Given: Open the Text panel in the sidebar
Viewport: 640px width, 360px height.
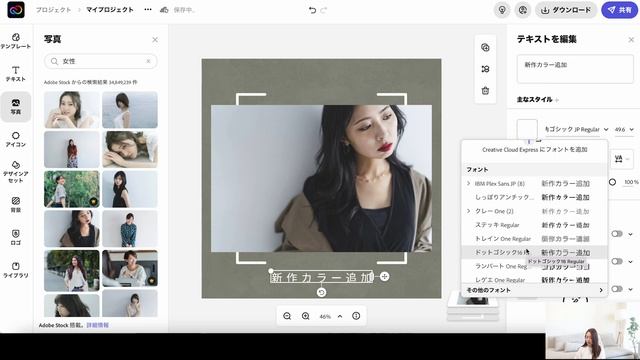Looking at the screenshot, I should pos(16,74).
